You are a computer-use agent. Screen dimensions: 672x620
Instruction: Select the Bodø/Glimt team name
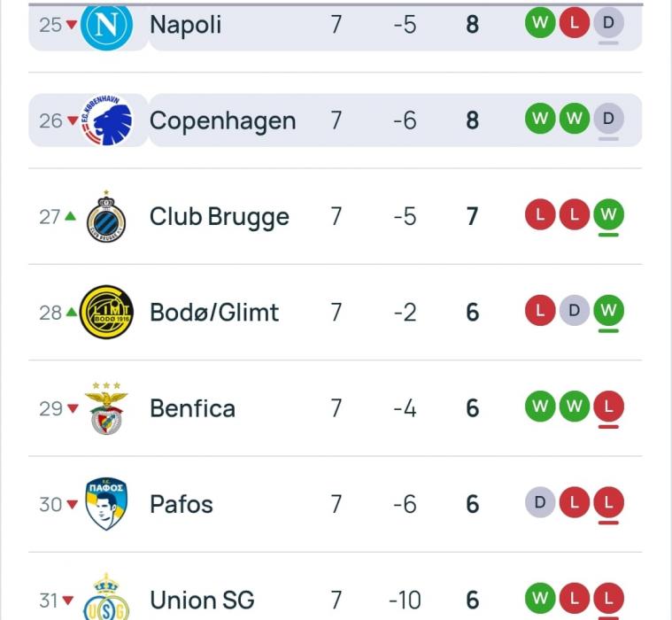[214, 313]
